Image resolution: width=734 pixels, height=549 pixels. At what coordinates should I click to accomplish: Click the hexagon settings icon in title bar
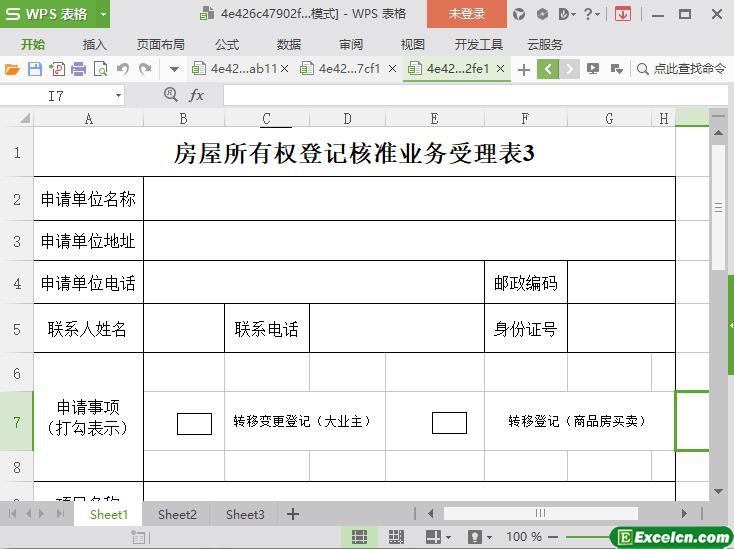coord(542,15)
